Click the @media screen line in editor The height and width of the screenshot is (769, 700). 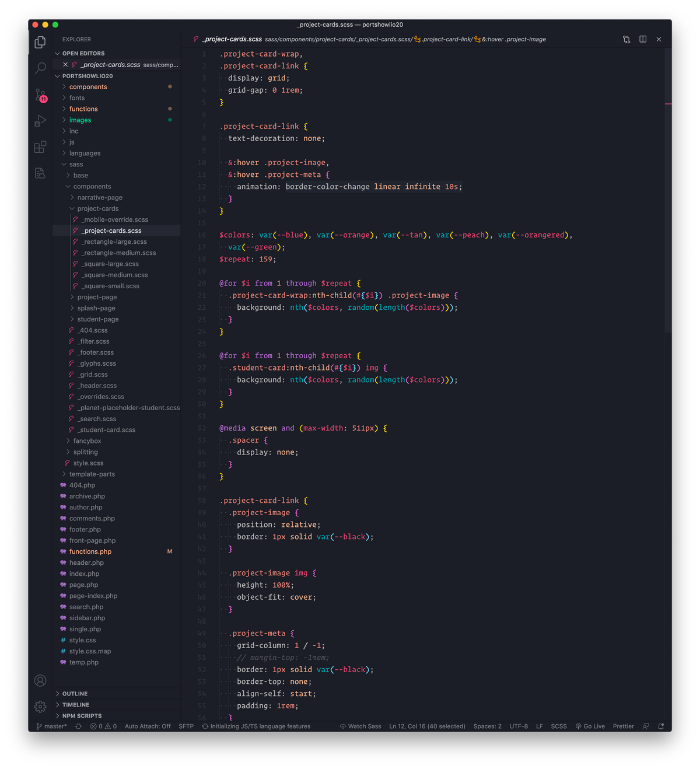tap(303, 428)
